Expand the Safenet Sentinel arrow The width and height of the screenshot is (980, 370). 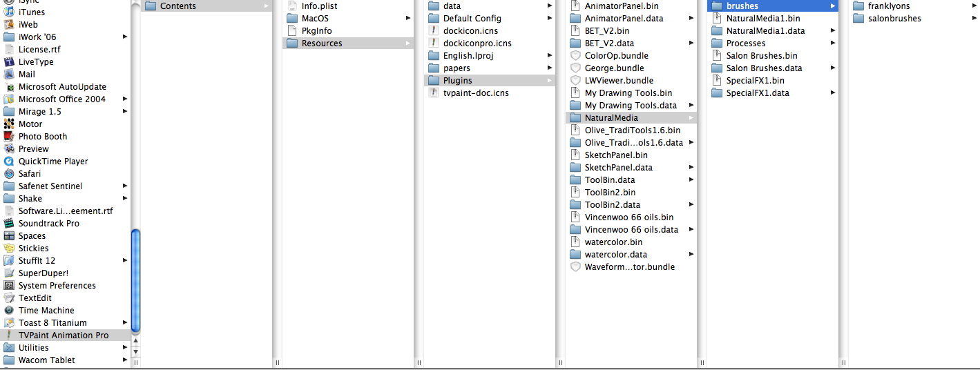tap(125, 186)
